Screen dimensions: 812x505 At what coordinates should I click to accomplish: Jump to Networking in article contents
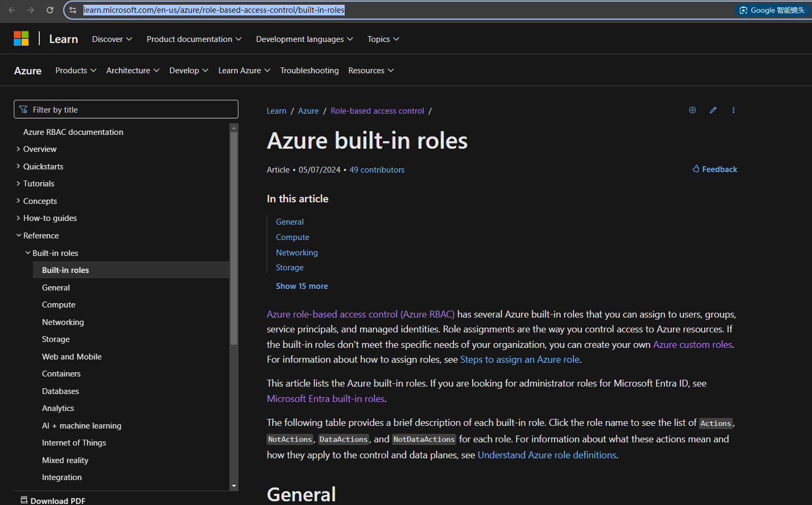(297, 253)
